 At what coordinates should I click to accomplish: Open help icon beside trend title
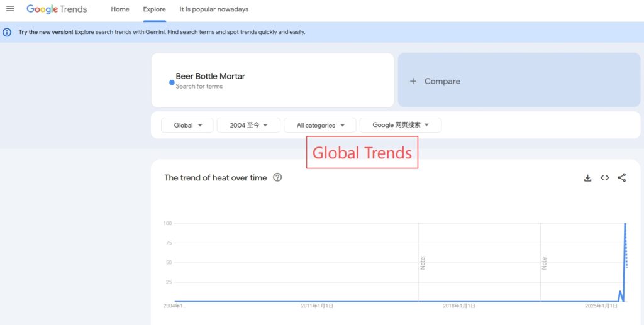[x=277, y=178]
